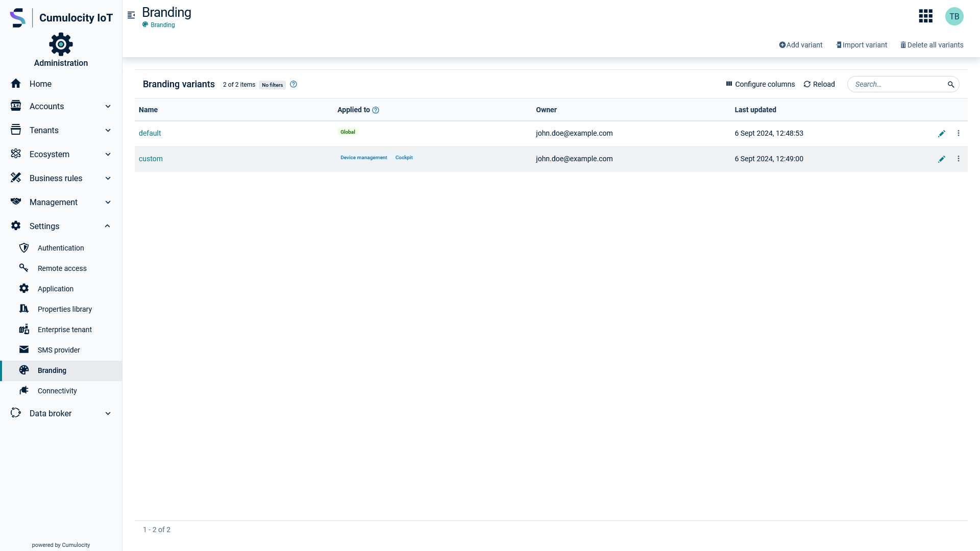
Task: Go to Home in the navigator
Action: pyautogui.click(x=61, y=84)
